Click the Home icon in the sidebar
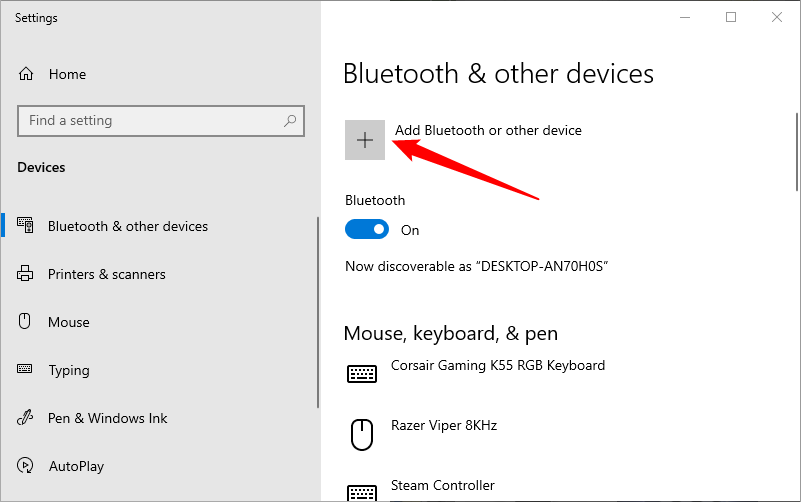 pos(27,74)
